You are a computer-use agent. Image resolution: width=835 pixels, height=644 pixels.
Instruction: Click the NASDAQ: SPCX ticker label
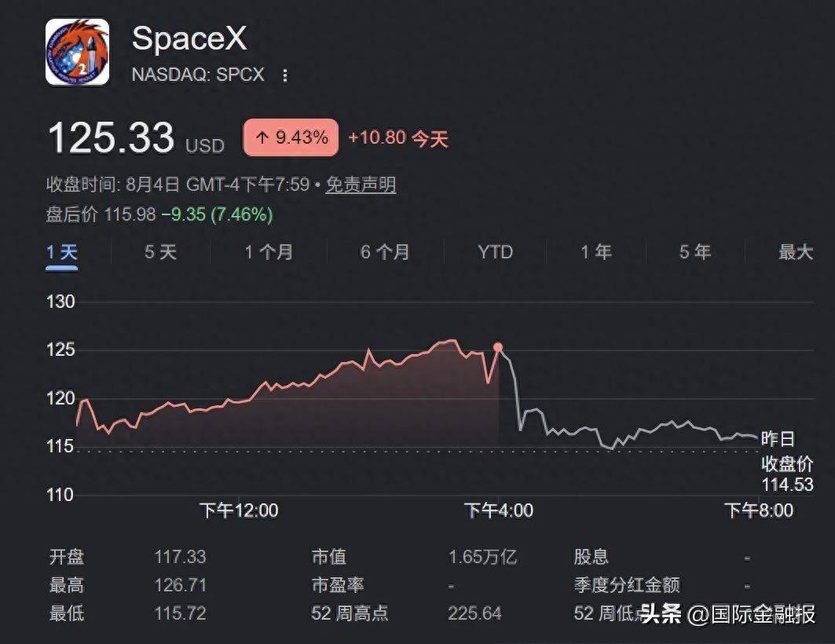pyautogui.click(x=198, y=75)
